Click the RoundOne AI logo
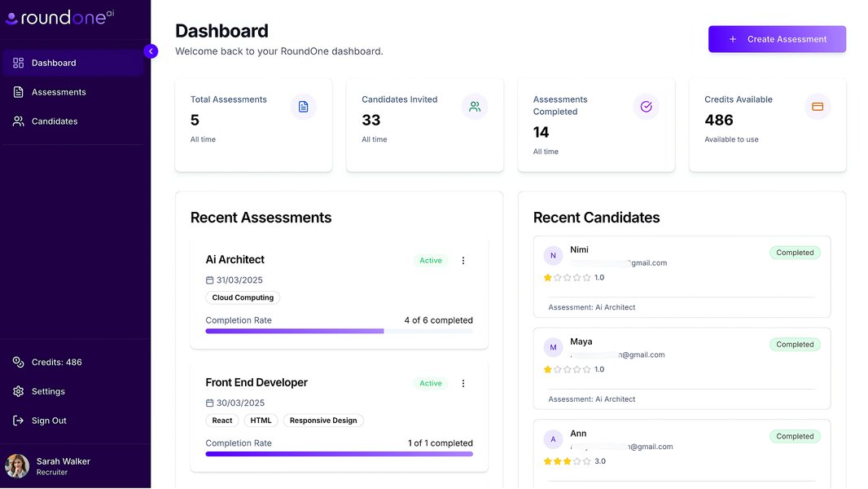Viewport: 868px width, 489px height. tap(59, 17)
